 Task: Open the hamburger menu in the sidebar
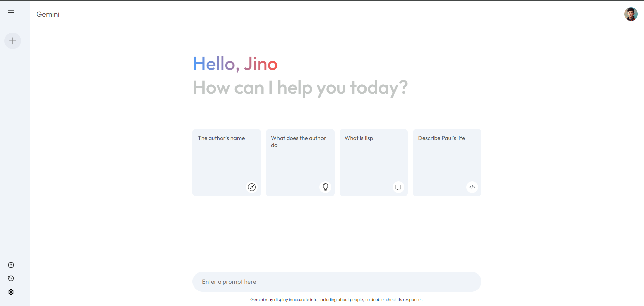(11, 12)
